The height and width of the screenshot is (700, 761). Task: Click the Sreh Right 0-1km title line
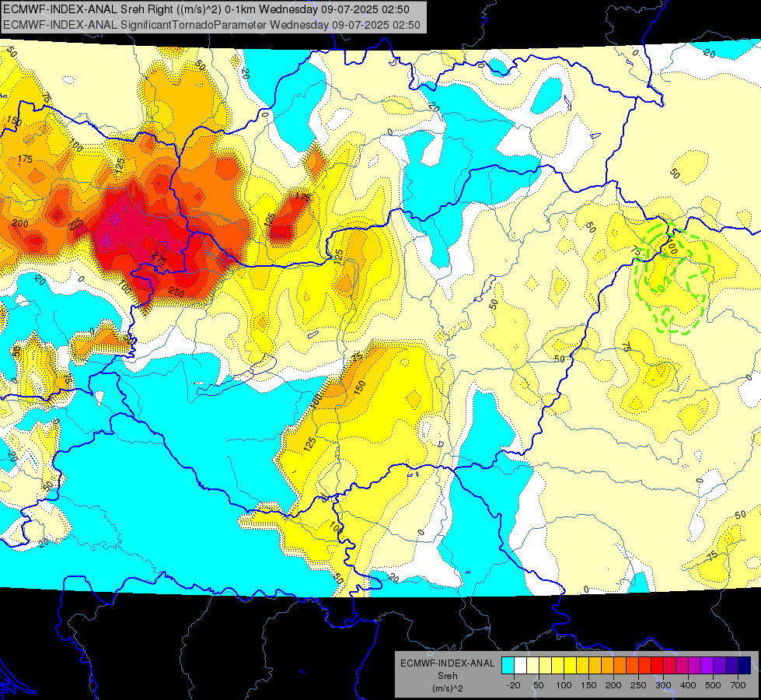[x=206, y=9]
